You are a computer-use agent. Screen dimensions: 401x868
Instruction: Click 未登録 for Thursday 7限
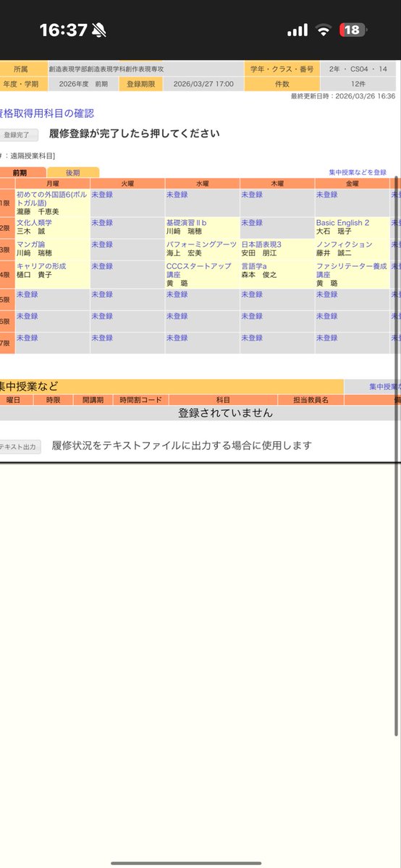click(x=252, y=338)
